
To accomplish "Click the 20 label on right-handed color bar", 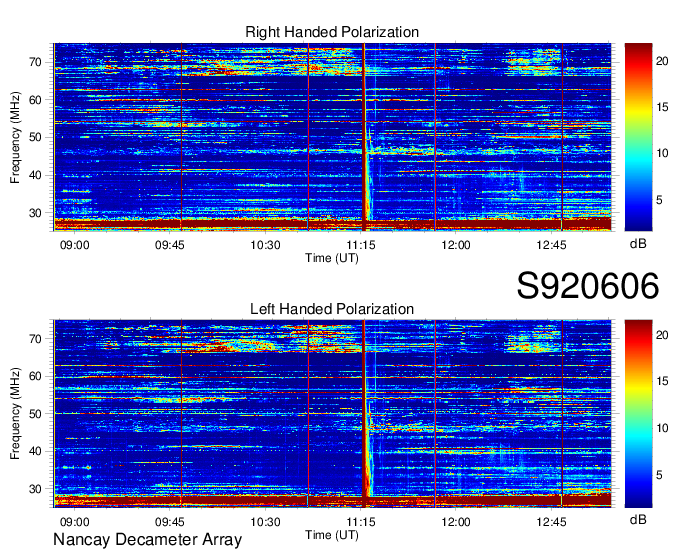I will click(662, 61).
